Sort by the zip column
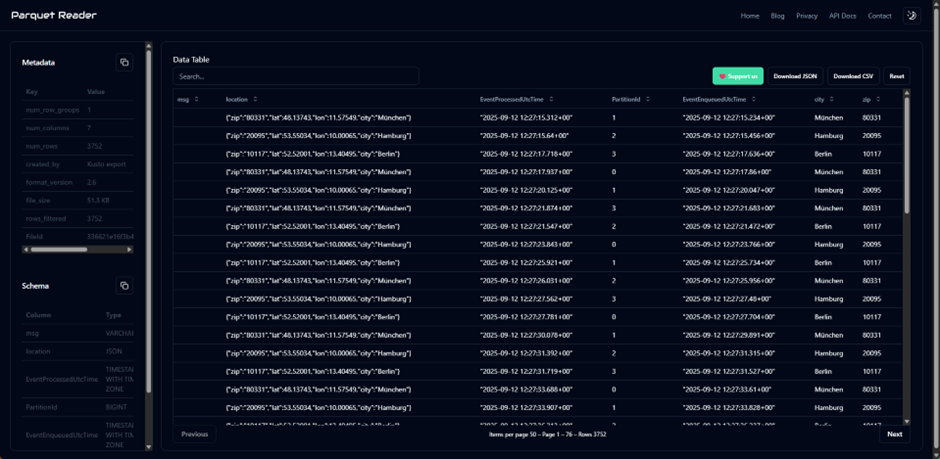 pos(877,99)
